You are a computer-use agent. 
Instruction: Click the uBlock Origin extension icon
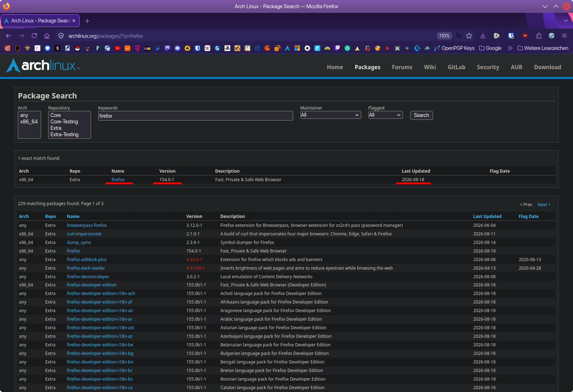[x=525, y=36]
